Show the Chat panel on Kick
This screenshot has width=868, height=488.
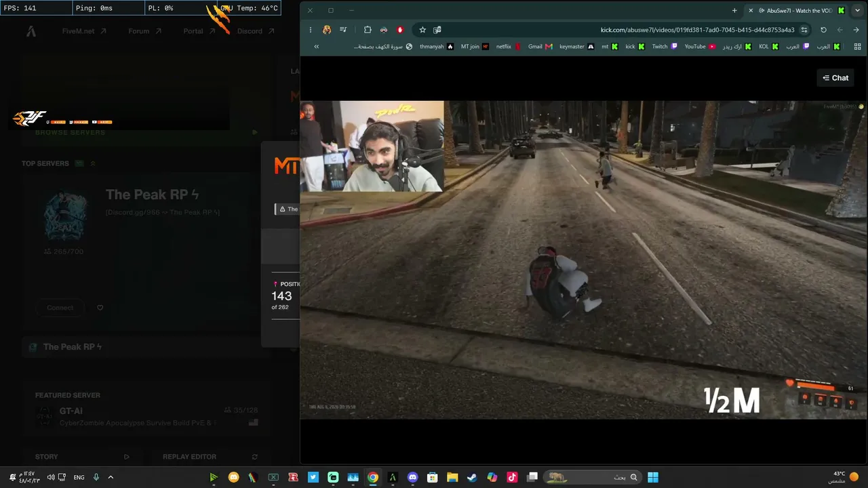coord(835,78)
